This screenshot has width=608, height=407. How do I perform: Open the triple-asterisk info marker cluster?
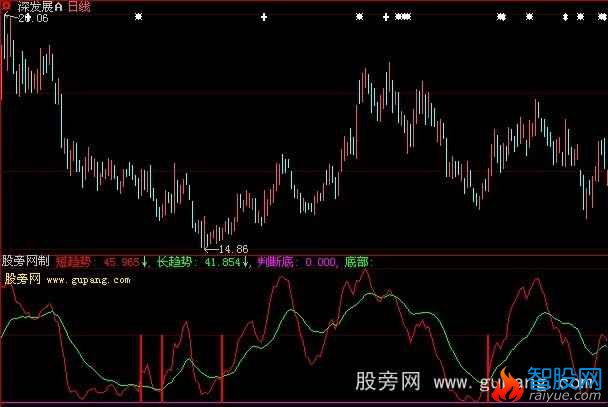(x=403, y=17)
